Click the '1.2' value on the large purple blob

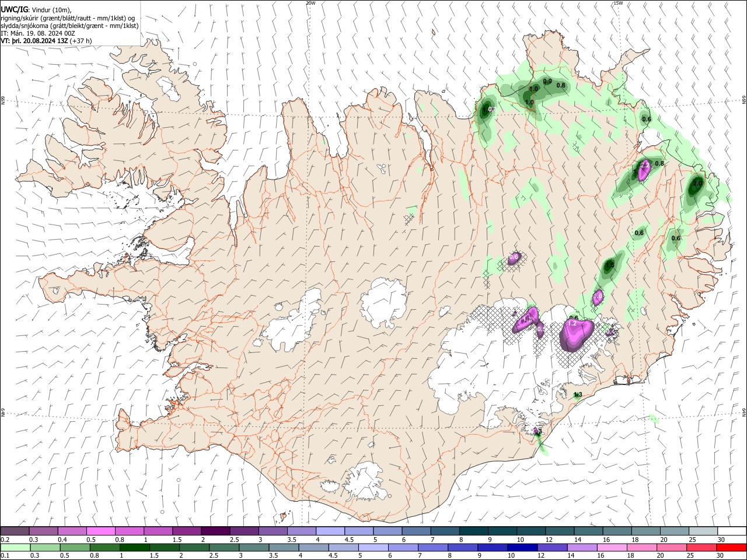coord(573,323)
